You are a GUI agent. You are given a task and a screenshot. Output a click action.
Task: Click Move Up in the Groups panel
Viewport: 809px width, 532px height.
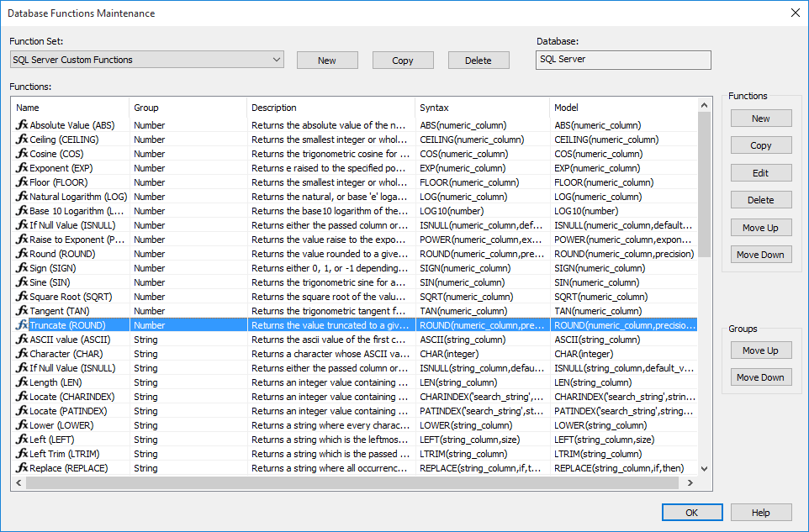click(x=761, y=350)
